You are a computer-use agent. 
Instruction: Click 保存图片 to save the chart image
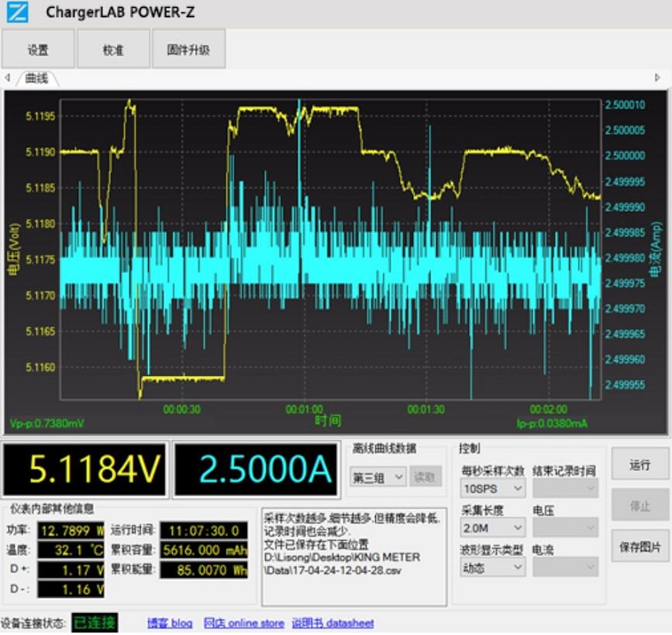[639, 547]
